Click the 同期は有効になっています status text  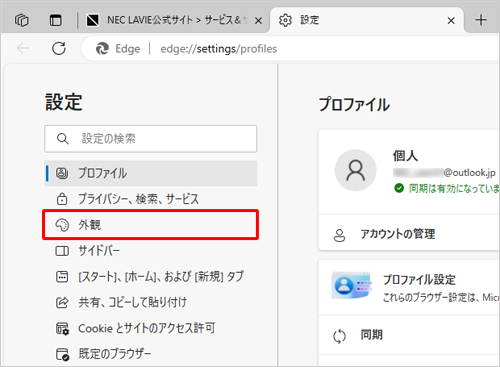(454, 188)
